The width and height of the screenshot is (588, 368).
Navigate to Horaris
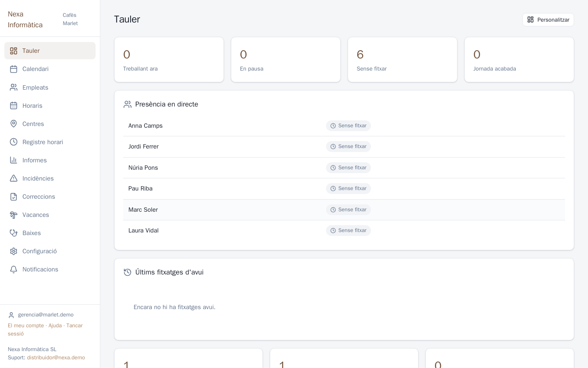pos(50,106)
